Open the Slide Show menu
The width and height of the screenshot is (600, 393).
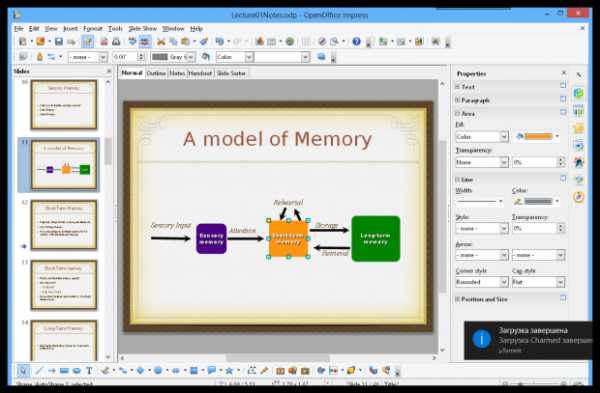pos(142,29)
